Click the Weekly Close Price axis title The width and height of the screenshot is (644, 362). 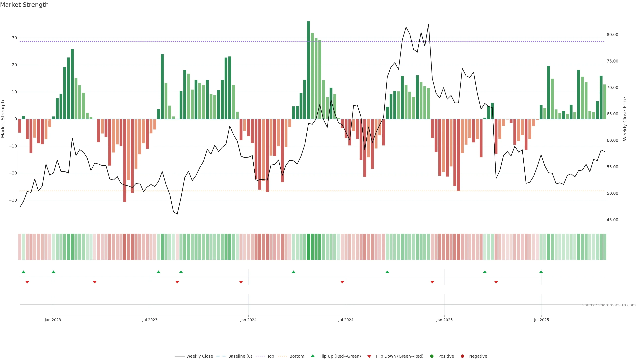tap(625, 119)
